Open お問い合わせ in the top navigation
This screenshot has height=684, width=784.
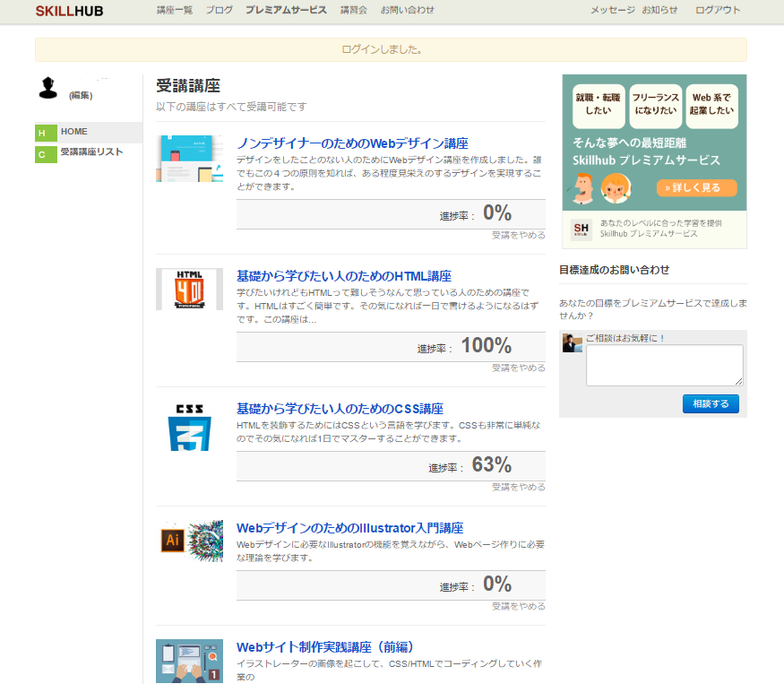[x=408, y=10]
